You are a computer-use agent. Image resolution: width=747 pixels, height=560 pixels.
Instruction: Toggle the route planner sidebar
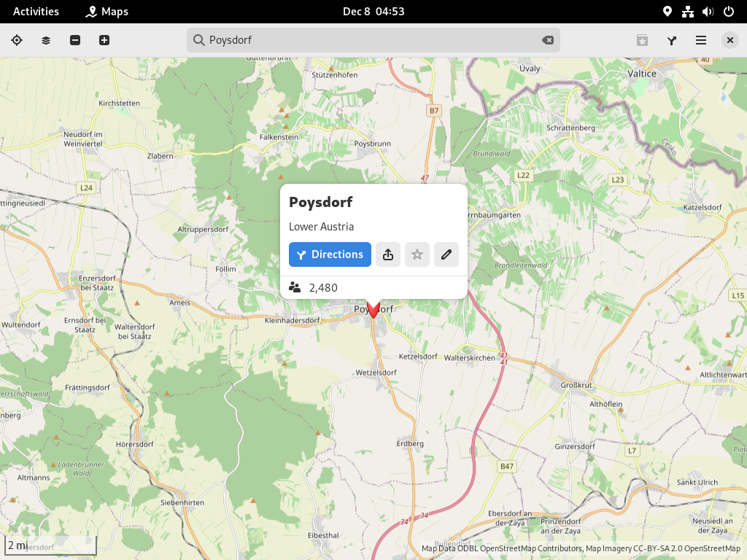coord(672,41)
